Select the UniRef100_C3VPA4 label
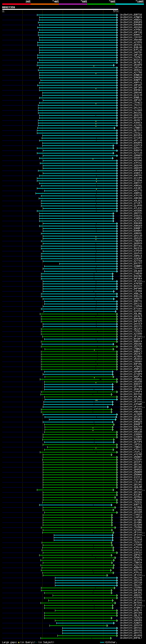The width and height of the screenshot is (146, 644). tap(131, 306)
